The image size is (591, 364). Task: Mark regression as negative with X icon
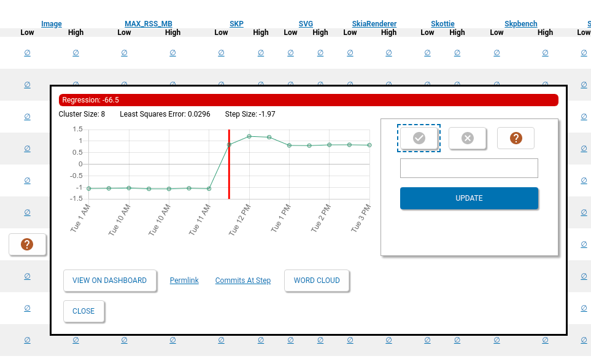pyautogui.click(x=467, y=138)
